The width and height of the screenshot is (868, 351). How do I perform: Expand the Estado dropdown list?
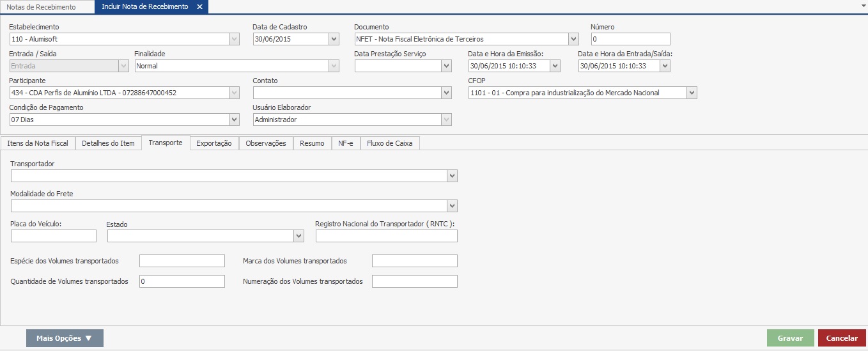click(x=298, y=237)
